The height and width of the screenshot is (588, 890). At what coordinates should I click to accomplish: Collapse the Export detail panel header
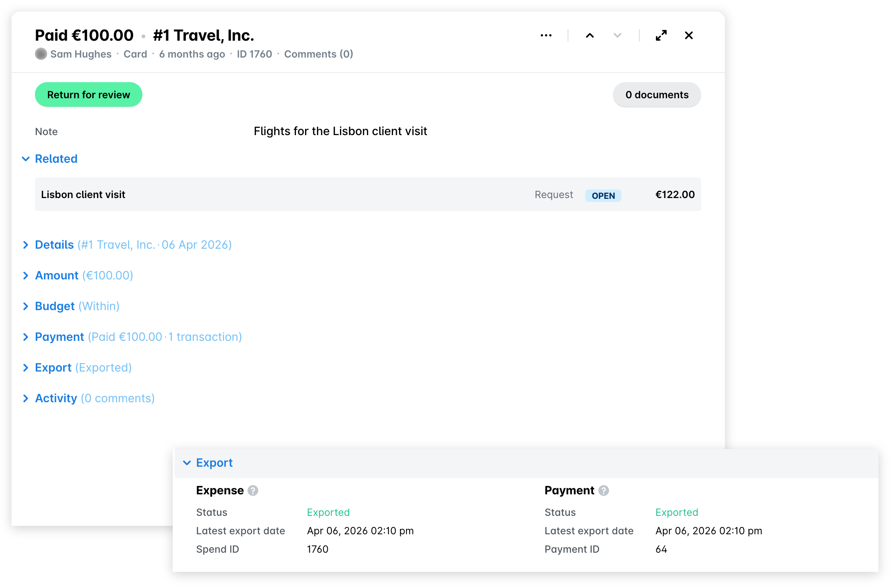coord(526,463)
